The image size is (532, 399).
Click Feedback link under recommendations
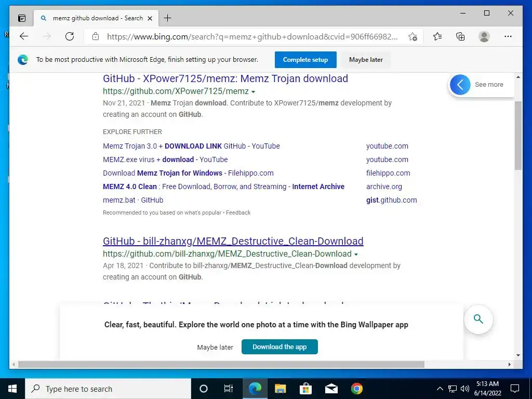click(238, 212)
